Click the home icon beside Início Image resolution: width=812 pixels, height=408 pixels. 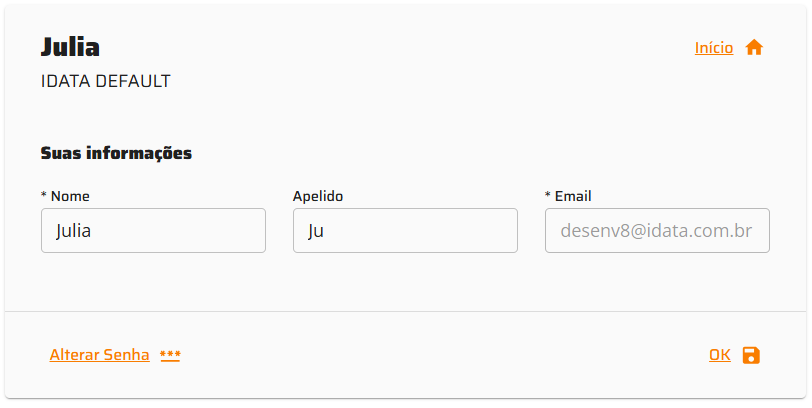(x=754, y=48)
